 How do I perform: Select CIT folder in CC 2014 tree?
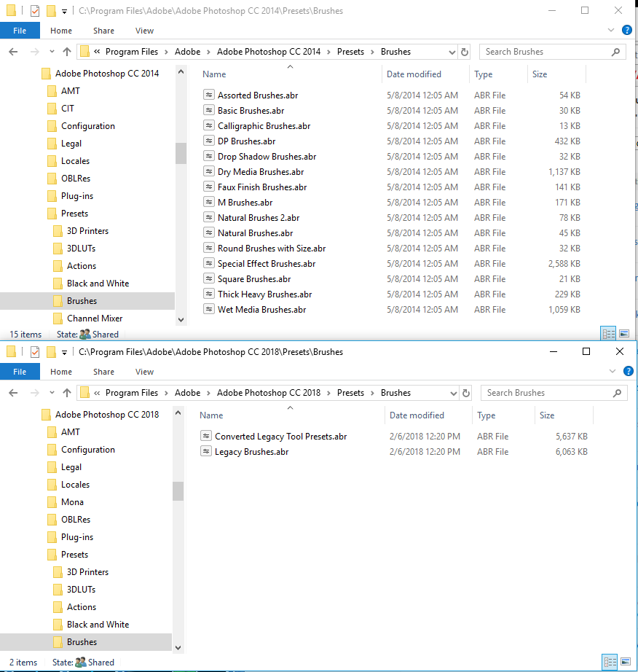pyautogui.click(x=67, y=109)
